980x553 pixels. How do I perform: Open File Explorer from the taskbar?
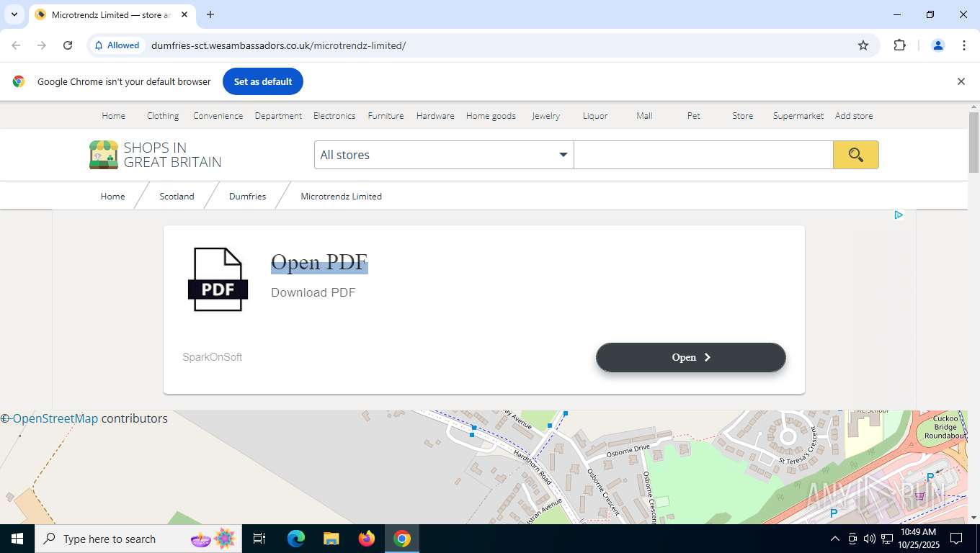coord(331,539)
